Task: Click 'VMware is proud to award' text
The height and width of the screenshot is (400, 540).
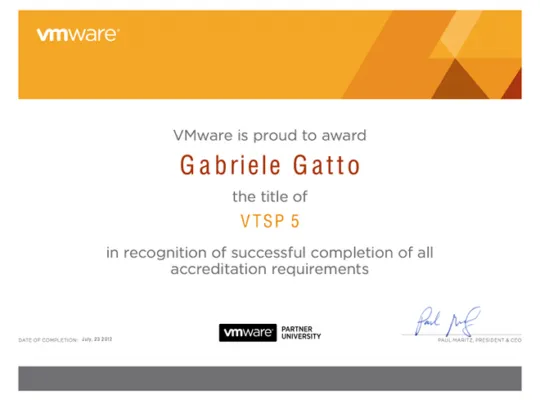Action: click(x=270, y=135)
